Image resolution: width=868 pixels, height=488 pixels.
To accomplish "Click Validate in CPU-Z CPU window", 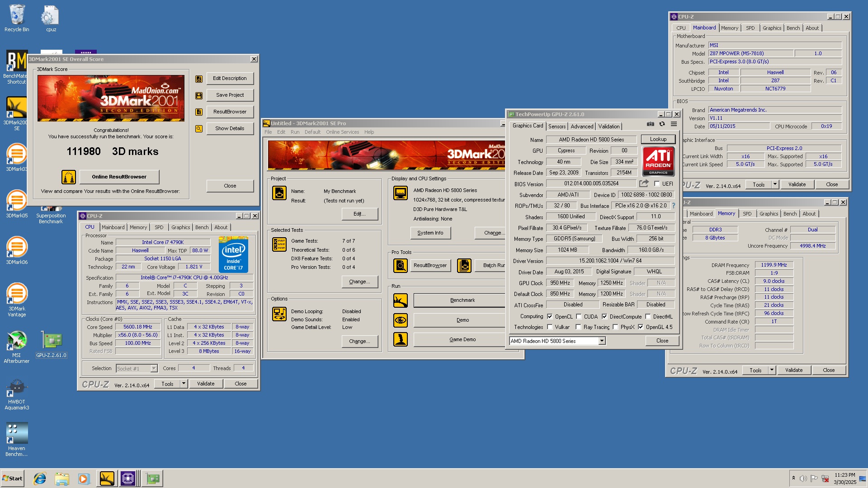I will [206, 384].
